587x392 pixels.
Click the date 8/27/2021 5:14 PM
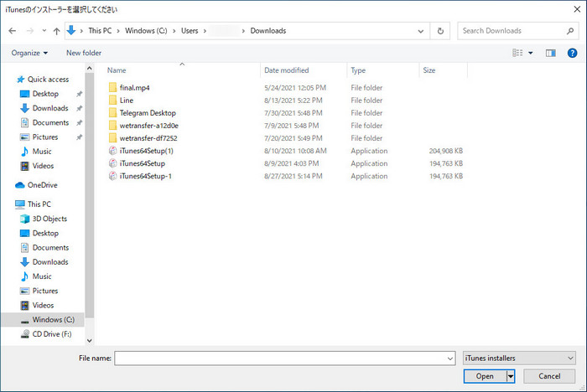click(x=293, y=176)
